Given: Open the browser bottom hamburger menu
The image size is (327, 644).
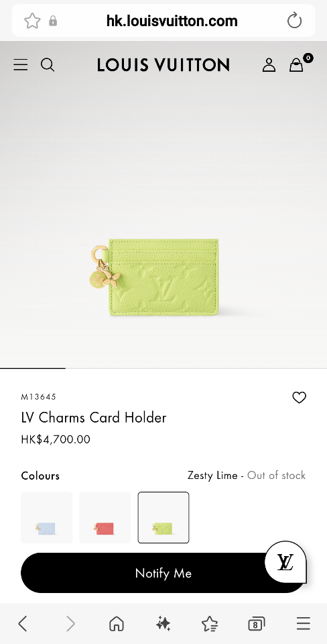Looking at the screenshot, I should pos(303,624).
